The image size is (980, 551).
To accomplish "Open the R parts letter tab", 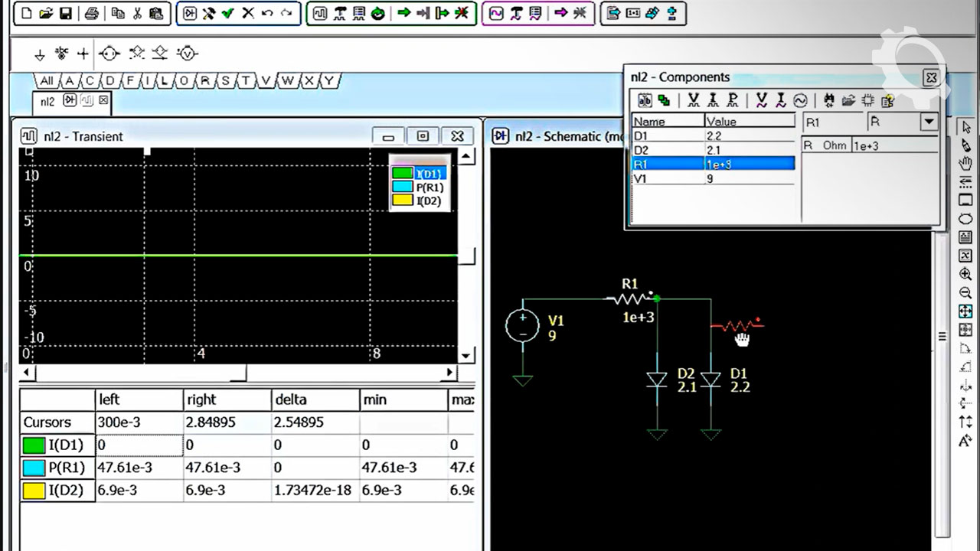I will pos(205,80).
